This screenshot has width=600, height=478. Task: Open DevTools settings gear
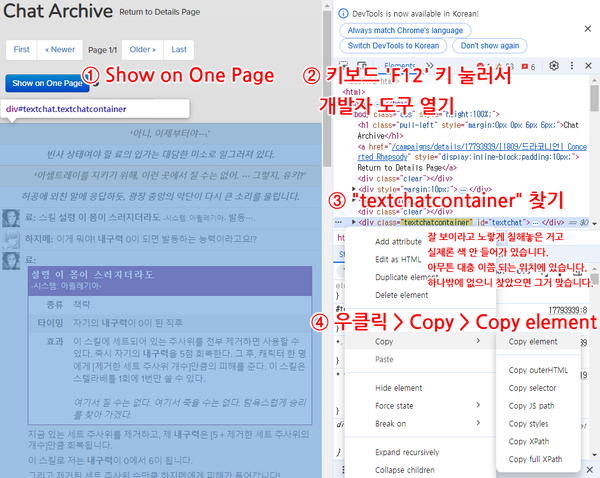pyautogui.click(x=554, y=66)
